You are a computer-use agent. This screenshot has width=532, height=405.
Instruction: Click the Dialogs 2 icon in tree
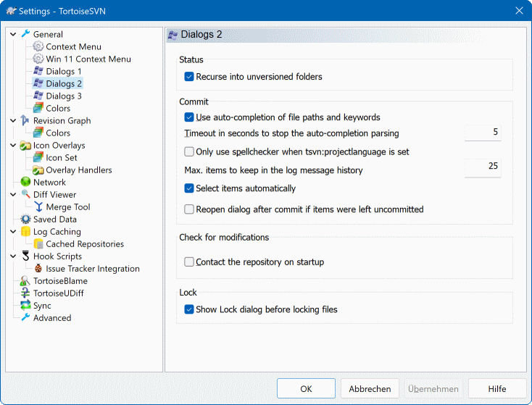pos(38,83)
